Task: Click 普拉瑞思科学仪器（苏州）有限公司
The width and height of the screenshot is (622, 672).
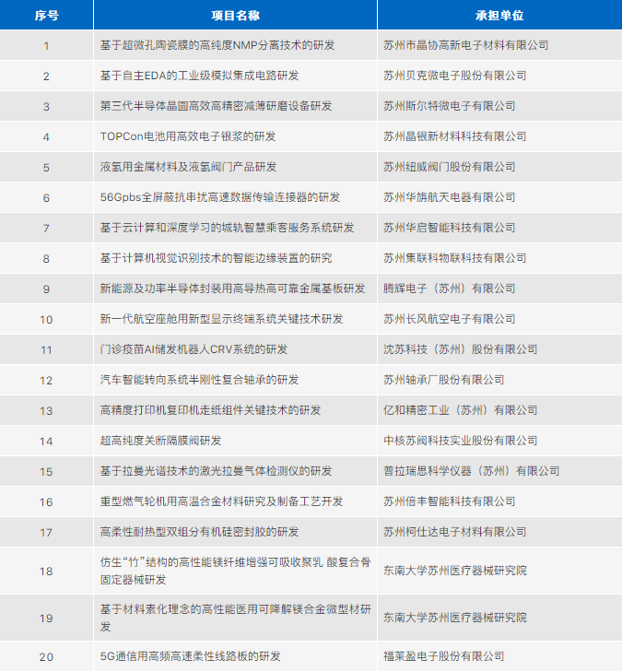Action: [471, 471]
